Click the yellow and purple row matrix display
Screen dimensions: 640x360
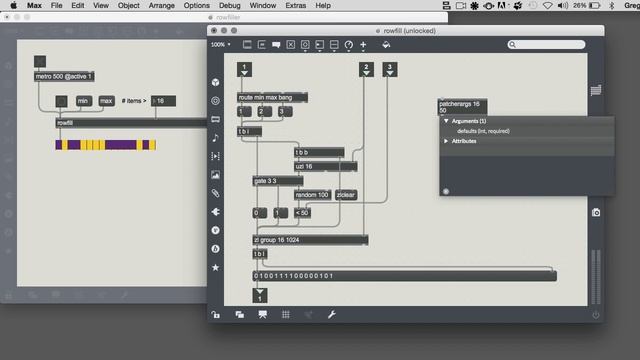pyautogui.click(x=106, y=145)
